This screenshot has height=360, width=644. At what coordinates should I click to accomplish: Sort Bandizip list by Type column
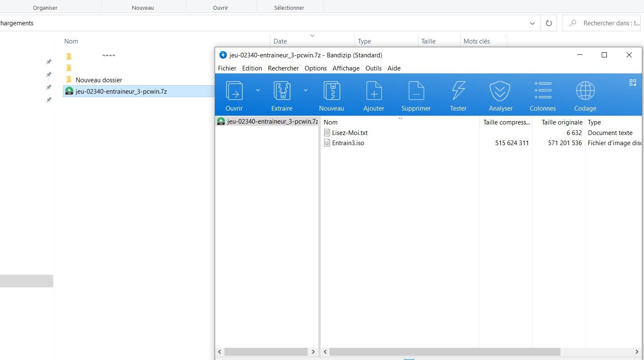coord(614,122)
